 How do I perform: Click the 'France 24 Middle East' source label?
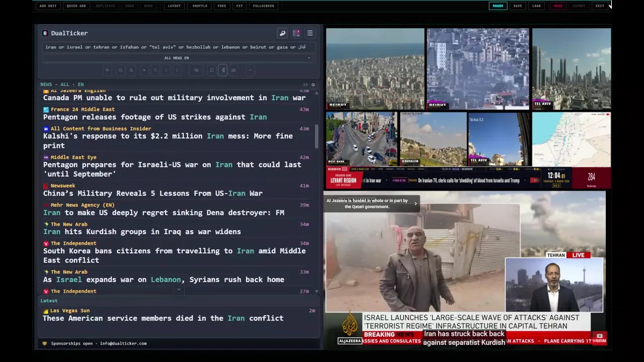(x=83, y=109)
